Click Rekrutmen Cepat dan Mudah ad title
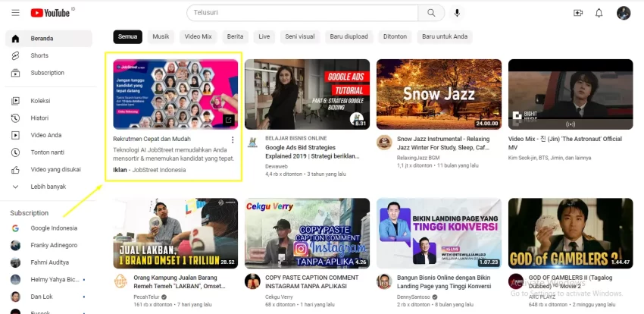 coord(152,139)
